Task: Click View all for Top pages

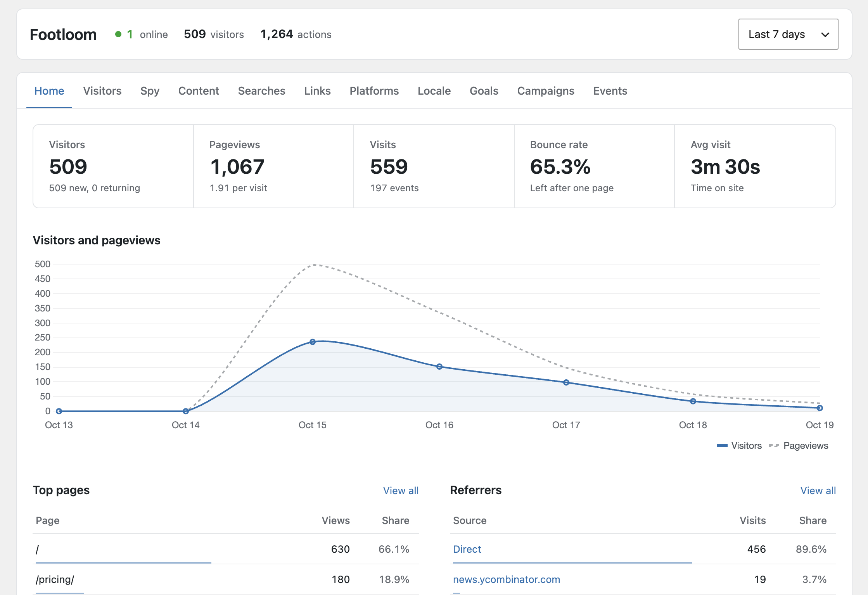Action: [x=401, y=491]
